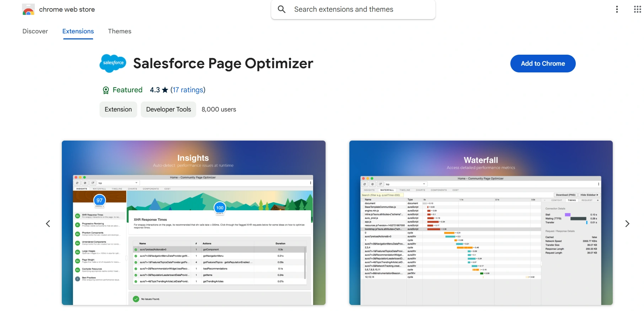Viewport: 644px width, 311px height.
Task: Click the Extension category chip
Action: (118, 109)
